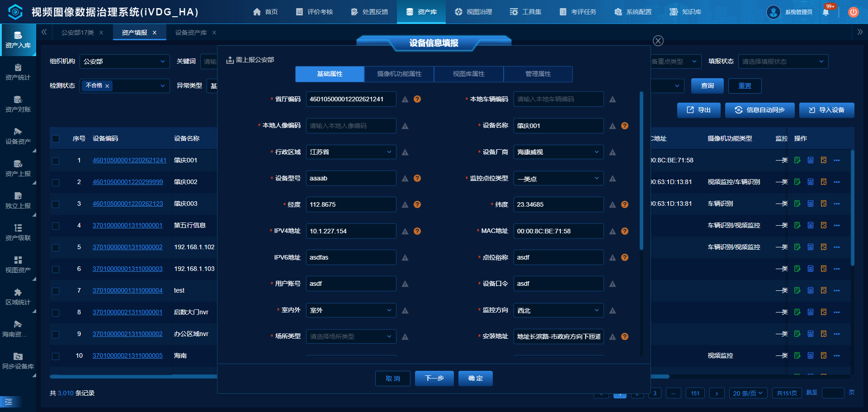
Task: Switch to 管理属性 tab
Action: point(538,74)
